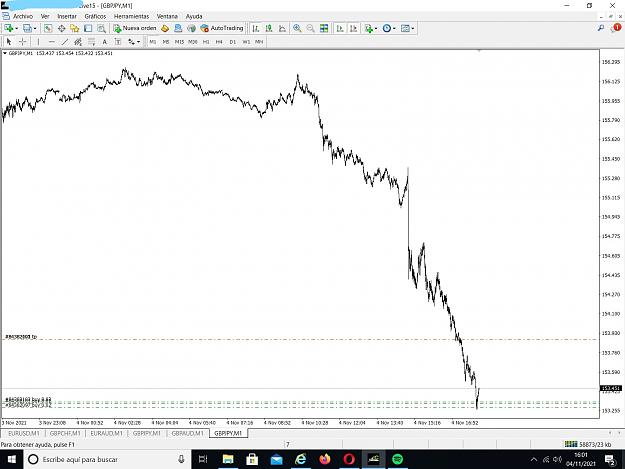
Task: Click the Nueva orden button
Action: point(135,28)
